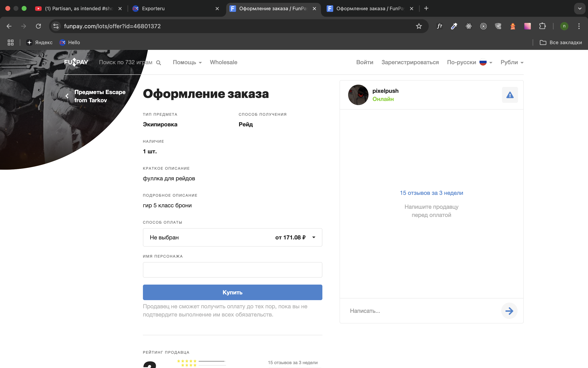Open the Extensions puzzle menu
Viewport: 588px width, 368px height.
tap(542, 26)
